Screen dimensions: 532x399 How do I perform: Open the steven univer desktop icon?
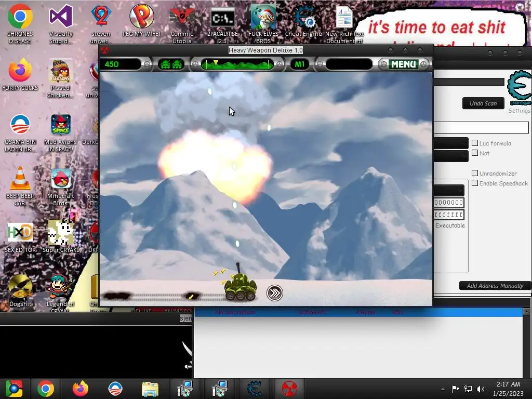(101, 24)
